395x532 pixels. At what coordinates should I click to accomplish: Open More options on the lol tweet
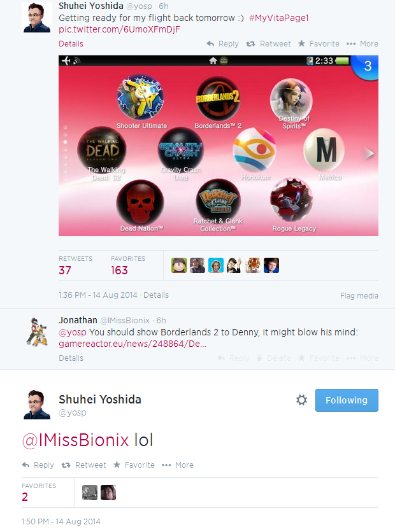click(178, 465)
